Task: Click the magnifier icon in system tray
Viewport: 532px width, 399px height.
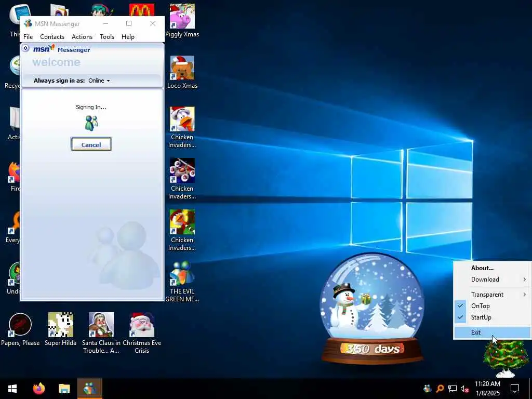Action: pyautogui.click(x=440, y=389)
